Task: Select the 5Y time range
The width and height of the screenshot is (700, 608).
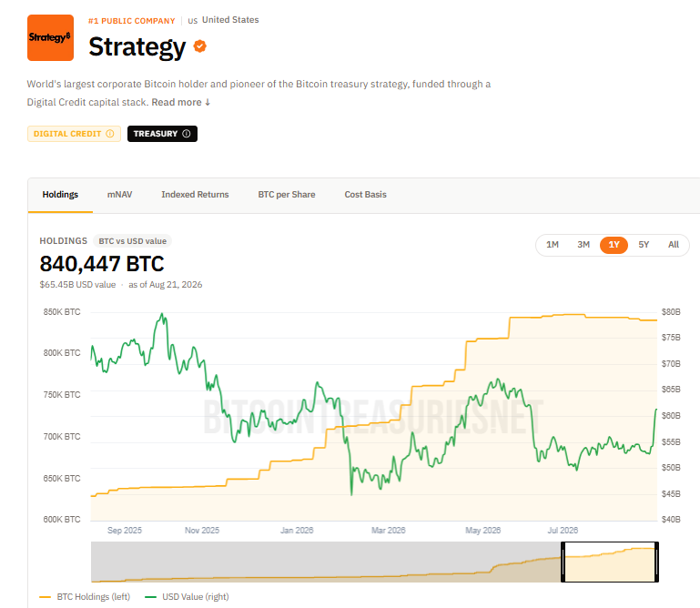Action: (644, 245)
